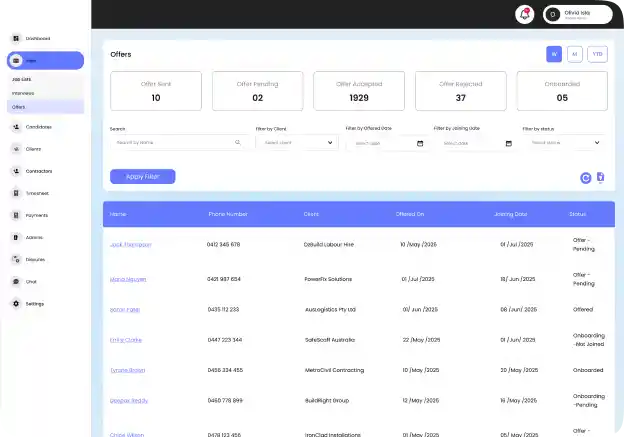Open Interviews submenu item
This screenshot has width=624, height=437.
(x=23, y=93)
